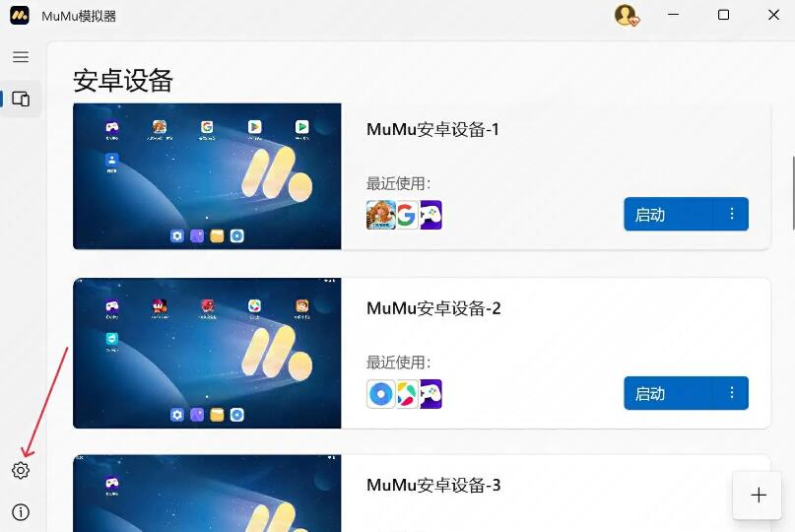Open the settings gear in sidebar
Viewport: 795px width, 532px height.
[21, 470]
